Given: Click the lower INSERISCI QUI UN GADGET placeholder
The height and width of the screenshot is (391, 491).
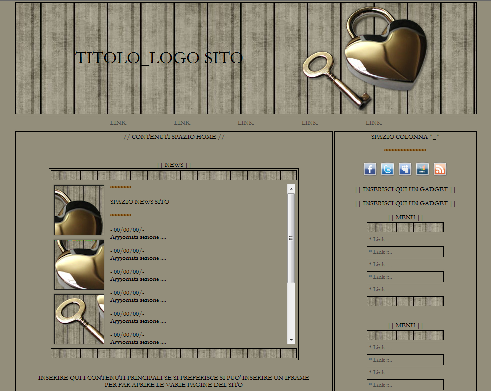Looking at the screenshot, I should [x=406, y=203].
